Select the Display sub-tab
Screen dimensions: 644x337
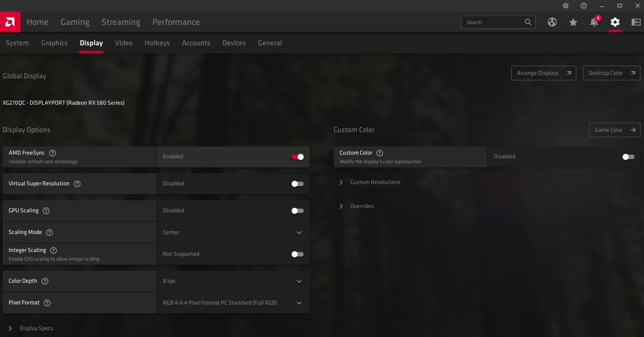pyautogui.click(x=91, y=43)
